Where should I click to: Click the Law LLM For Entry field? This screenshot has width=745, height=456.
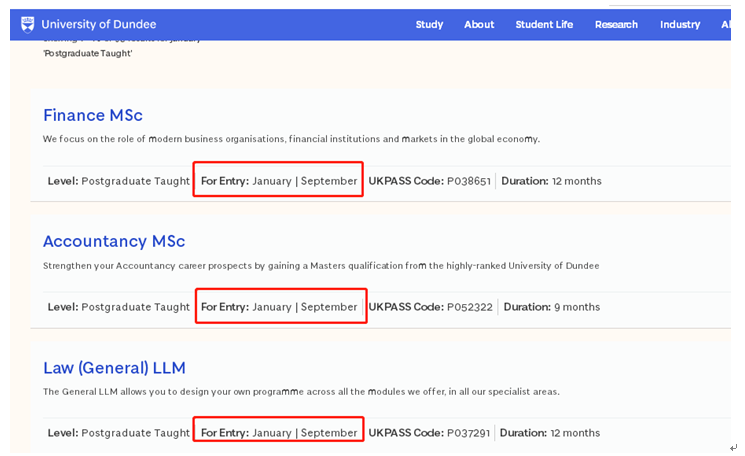(x=278, y=433)
